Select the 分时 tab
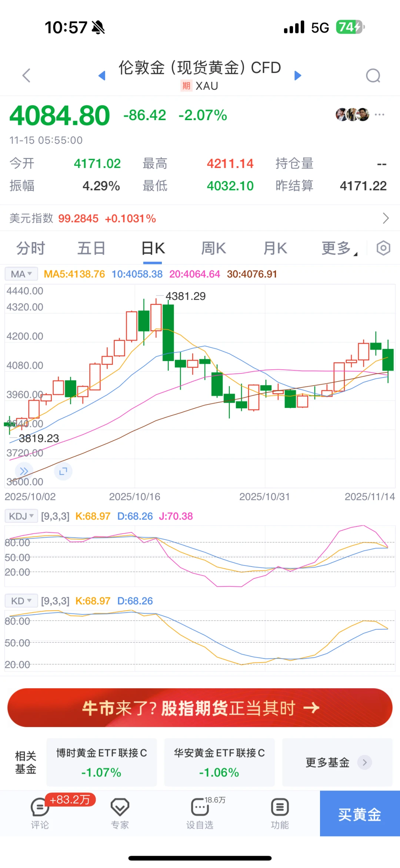 [x=31, y=248]
